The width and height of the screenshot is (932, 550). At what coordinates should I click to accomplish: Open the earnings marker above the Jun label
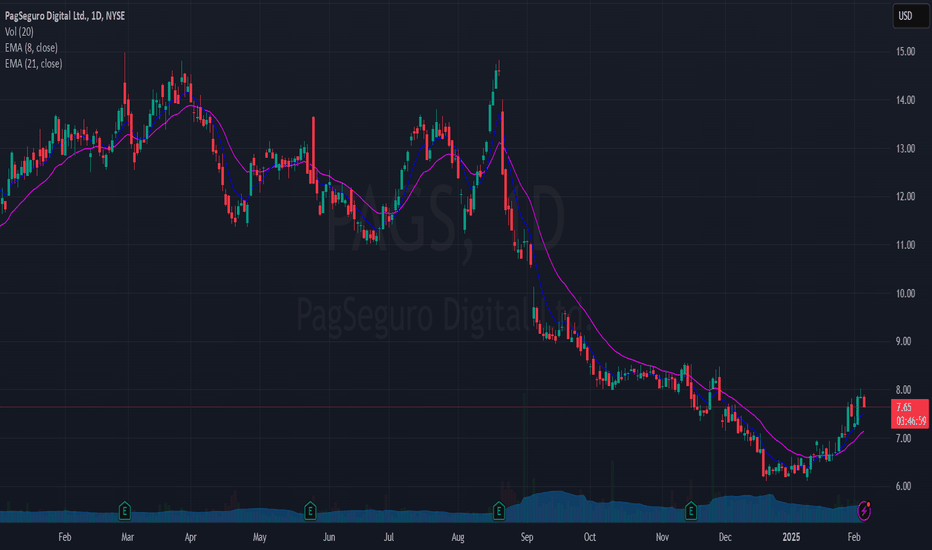(x=310, y=510)
